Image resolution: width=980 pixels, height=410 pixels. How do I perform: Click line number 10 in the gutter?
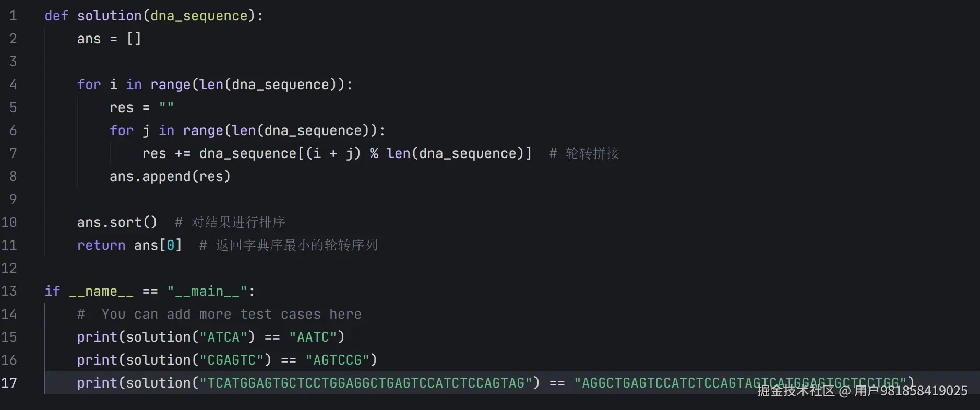9,223
